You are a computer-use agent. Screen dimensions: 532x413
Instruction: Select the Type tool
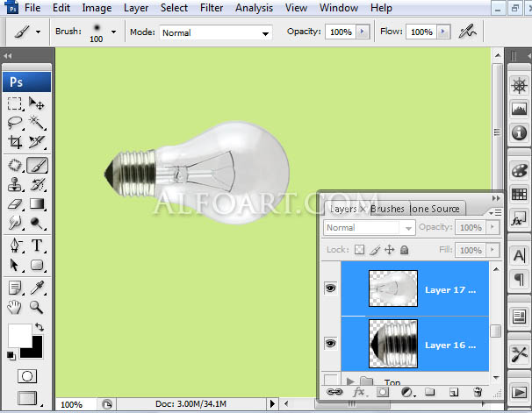[x=37, y=246]
